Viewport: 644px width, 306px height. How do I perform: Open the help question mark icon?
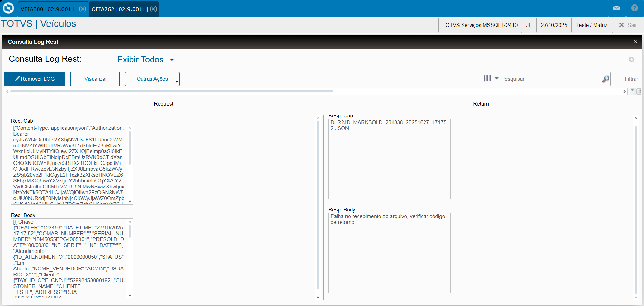[x=635, y=8]
